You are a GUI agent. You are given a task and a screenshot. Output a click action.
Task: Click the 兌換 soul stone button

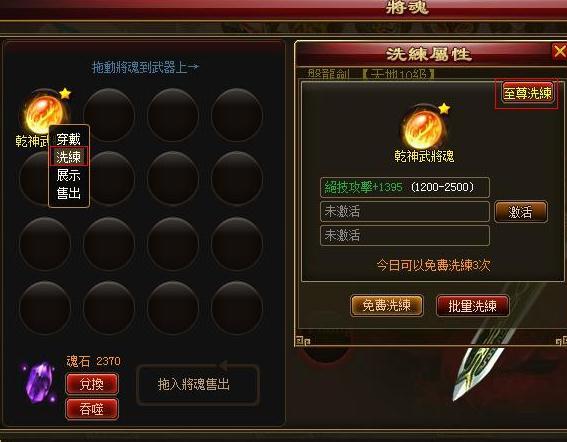(x=92, y=384)
